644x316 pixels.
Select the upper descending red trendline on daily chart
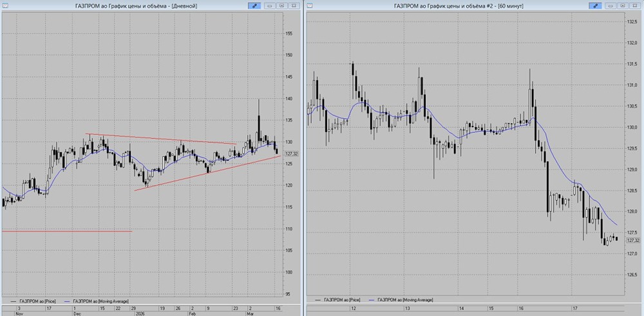click(161, 139)
